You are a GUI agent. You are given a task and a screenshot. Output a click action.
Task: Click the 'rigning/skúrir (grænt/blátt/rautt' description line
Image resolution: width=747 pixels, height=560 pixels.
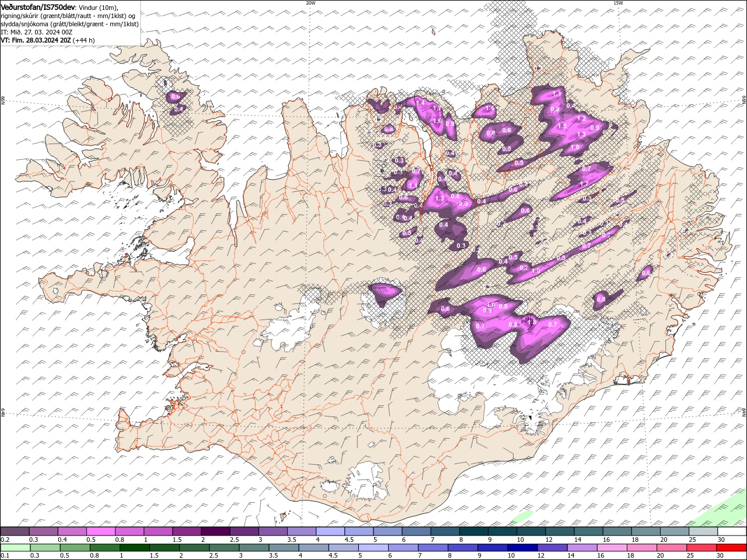[x=69, y=15]
